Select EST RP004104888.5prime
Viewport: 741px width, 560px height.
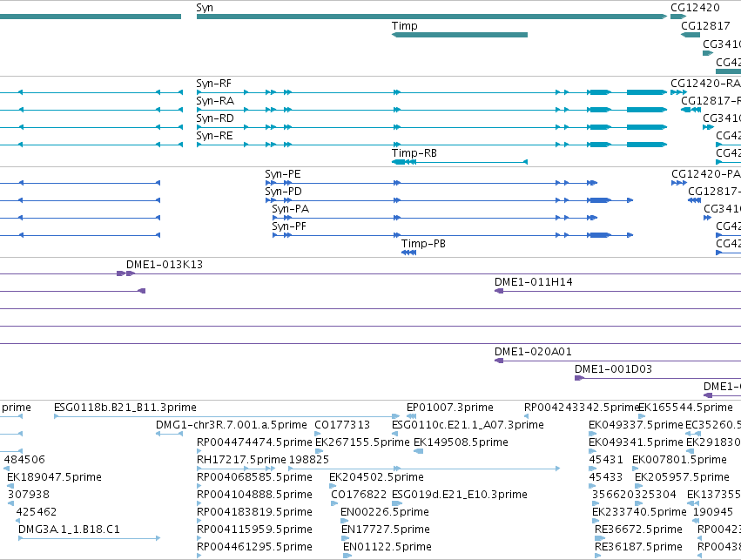pyautogui.click(x=254, y=496)
